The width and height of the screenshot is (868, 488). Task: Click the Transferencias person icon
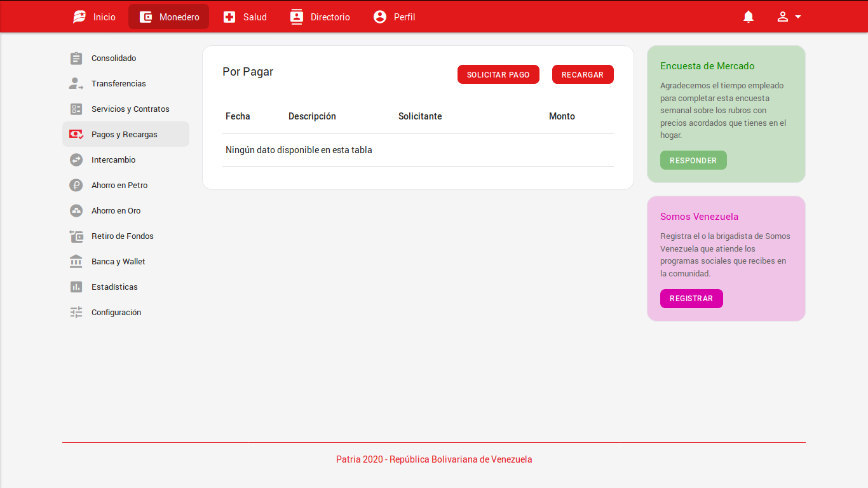pyautogui.click(x=76, y=84)
